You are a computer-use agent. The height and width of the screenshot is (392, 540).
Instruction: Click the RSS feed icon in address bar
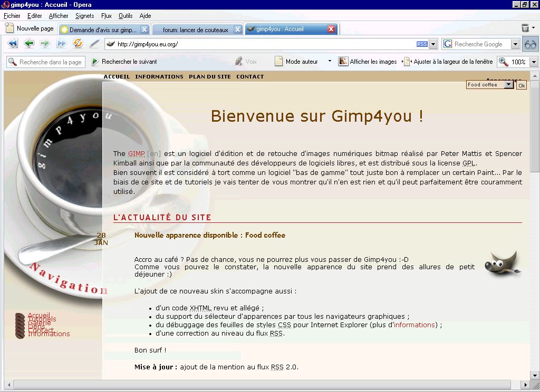(422, 44)
